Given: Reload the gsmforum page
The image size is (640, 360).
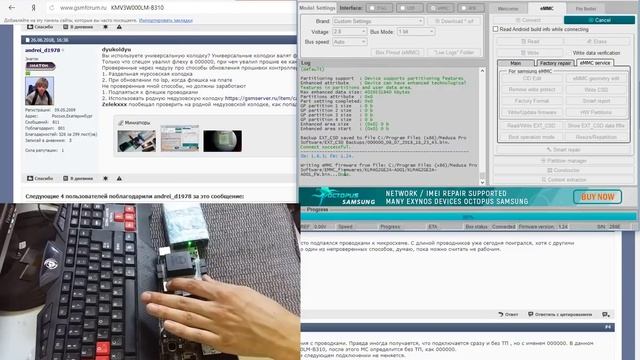Looking at the screenshot, I should point(51,8).
